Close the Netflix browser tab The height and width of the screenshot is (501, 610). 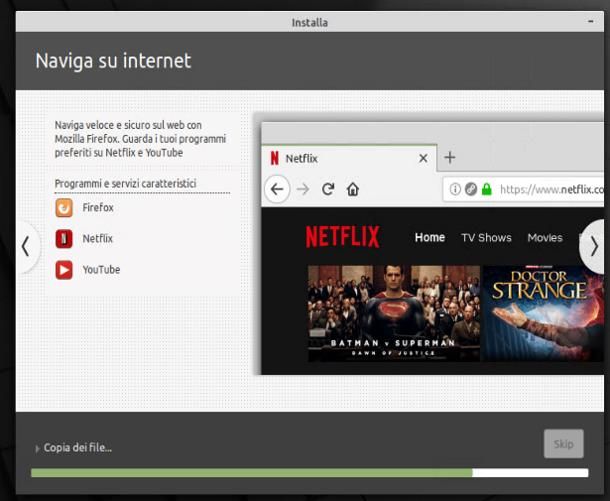tap(423, 158)
